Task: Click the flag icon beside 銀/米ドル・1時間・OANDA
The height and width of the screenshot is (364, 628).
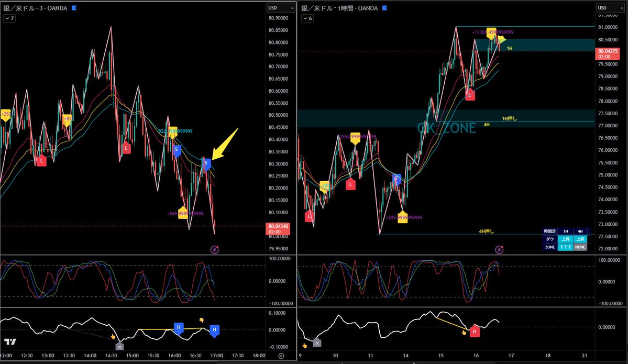Action: click(x=385, y=8)
